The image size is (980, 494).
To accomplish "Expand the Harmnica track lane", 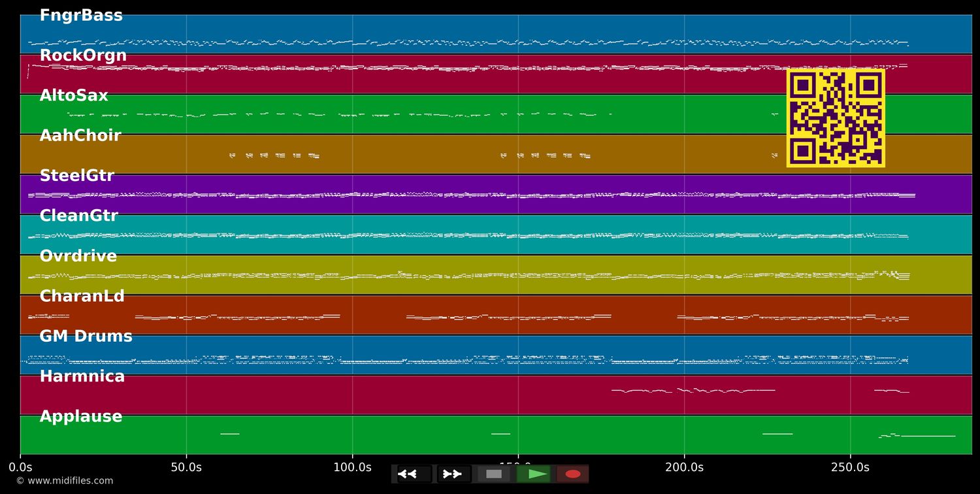I will tap(83, 376).
